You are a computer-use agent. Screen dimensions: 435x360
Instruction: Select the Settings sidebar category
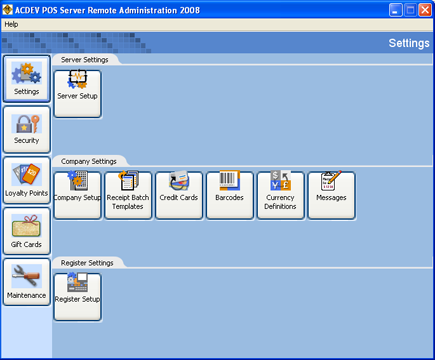27,79
